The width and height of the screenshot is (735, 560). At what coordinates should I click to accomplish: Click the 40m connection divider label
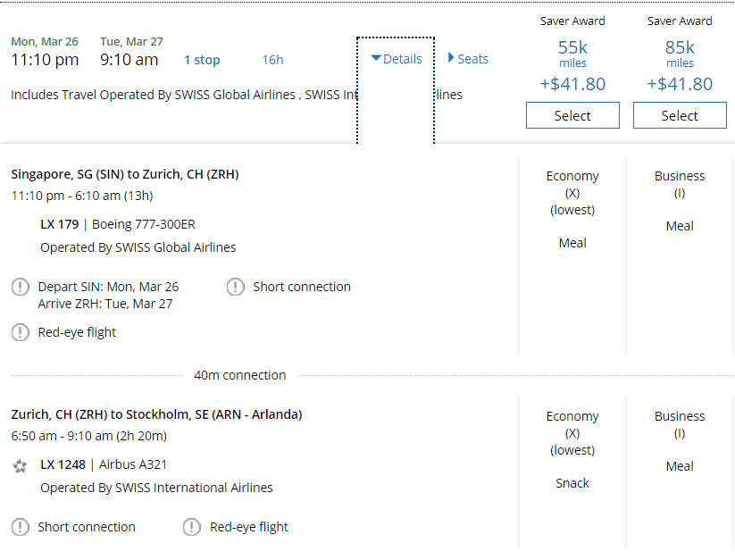click(x=240, y=375)
